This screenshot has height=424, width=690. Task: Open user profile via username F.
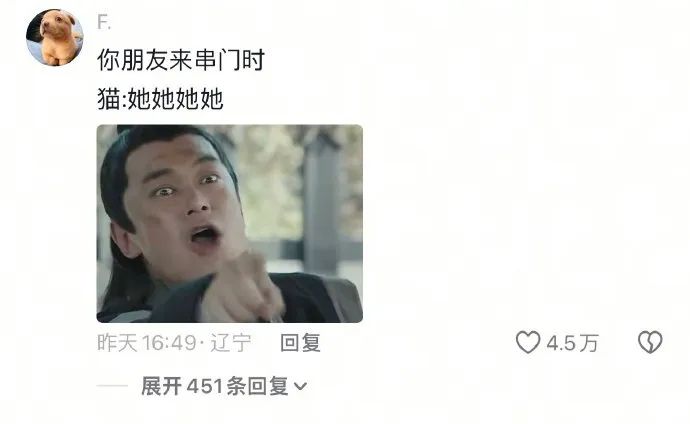click(104, 22)
